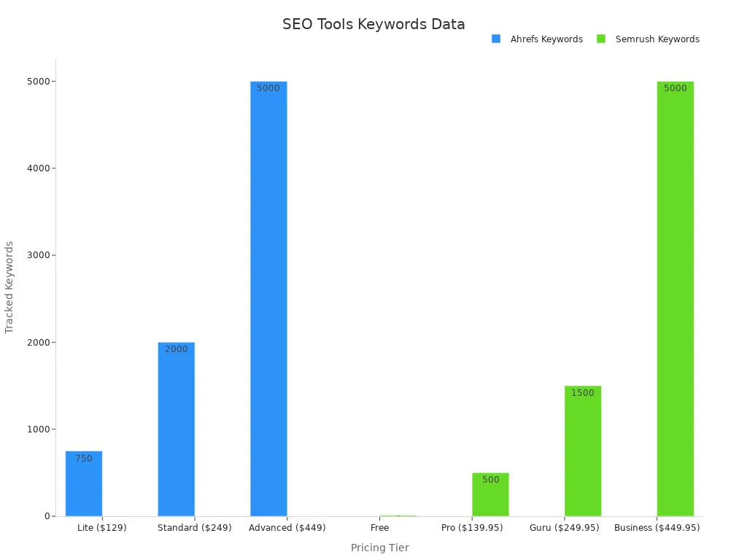Click the blue bar for Lite ($129)
The image size is (747, 560).
coord(84,483)
